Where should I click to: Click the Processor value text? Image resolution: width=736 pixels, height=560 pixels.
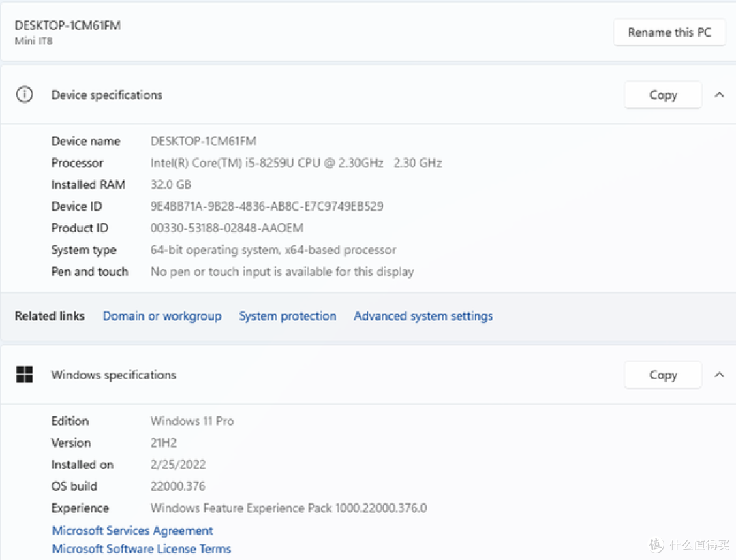(296, 163)
